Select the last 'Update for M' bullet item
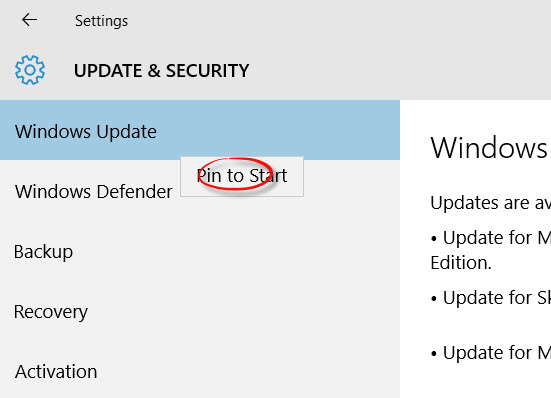The width and height of the screenshot is (551, 398). [491, 352]
